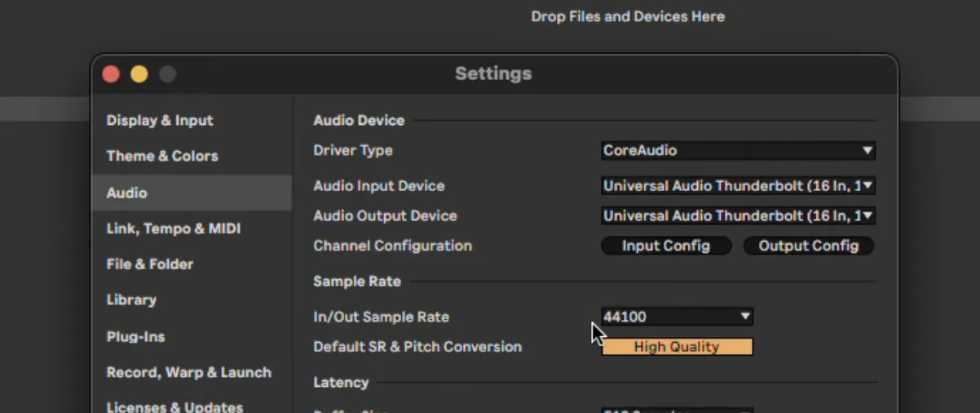Viewport: 980px width, 413px height.
Task: Open Record, Warp & Launch settings
Action: pyautogui.click(x=189, y=372)
